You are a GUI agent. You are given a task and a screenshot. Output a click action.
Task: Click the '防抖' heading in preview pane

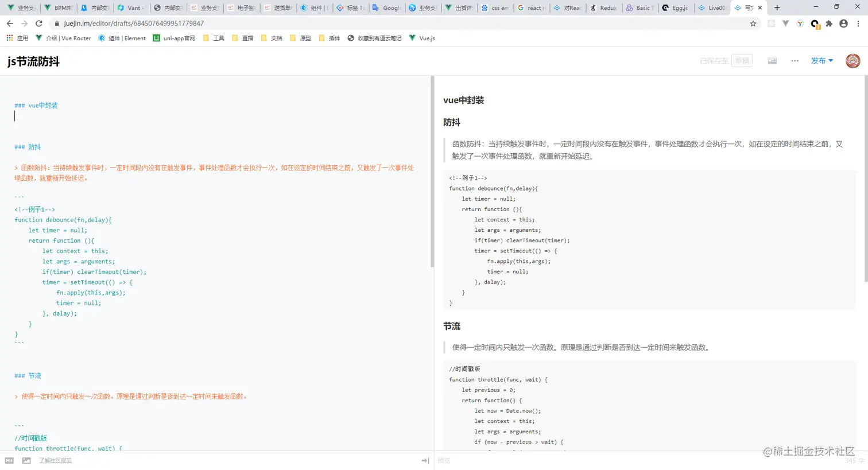[x=452, y=122]
